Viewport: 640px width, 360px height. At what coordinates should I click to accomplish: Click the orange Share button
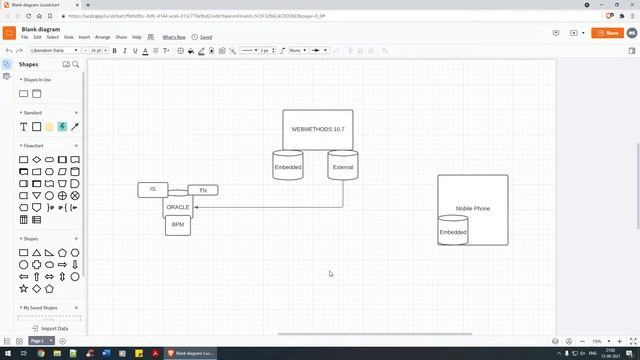point(607,33)
